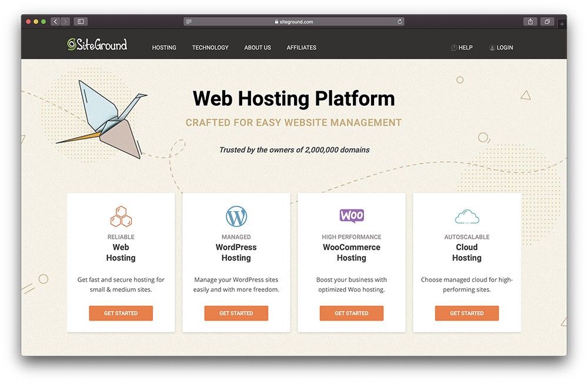
Task: Get started with Cloud Hosting
Action: coord(467,313)
